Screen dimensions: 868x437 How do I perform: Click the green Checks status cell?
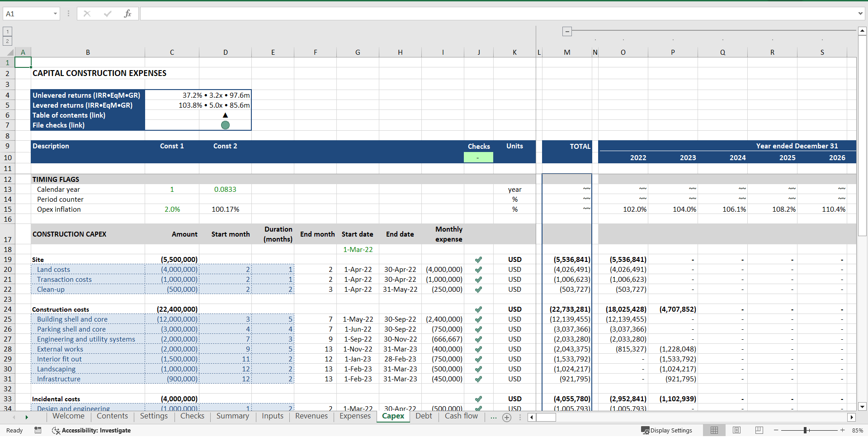[x=478, y=157]
